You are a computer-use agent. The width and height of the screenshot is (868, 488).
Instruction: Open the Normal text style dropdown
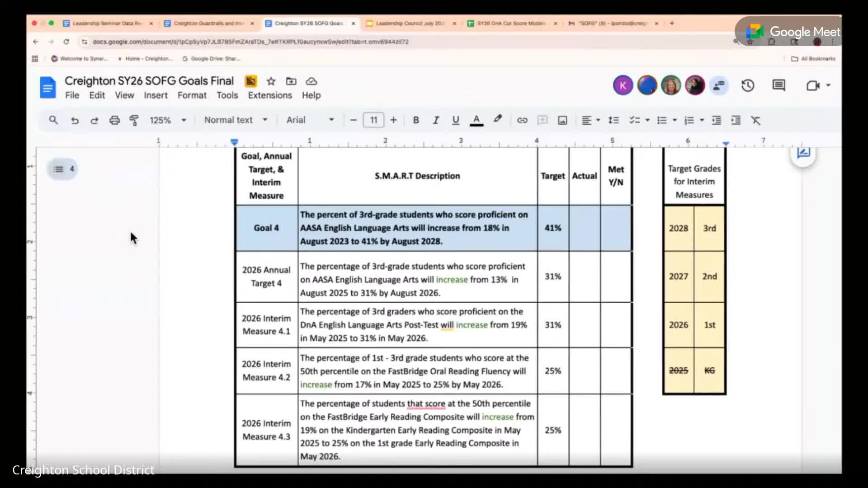pyautogui.click(x=236, y=120)
